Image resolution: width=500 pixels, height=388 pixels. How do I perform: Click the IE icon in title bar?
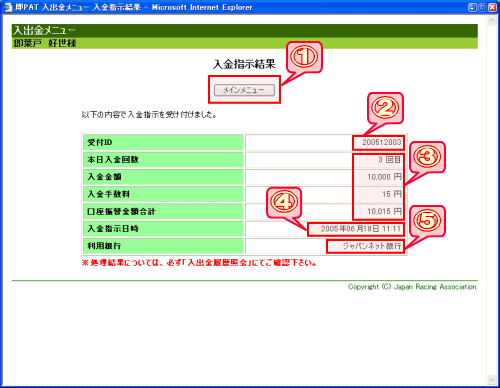8,7
